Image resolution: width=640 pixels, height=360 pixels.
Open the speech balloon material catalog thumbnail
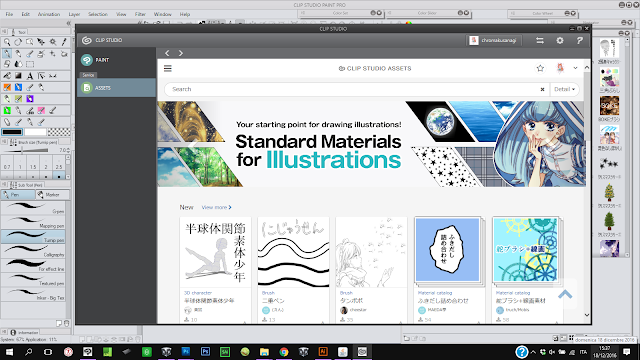tap(448, 250)
